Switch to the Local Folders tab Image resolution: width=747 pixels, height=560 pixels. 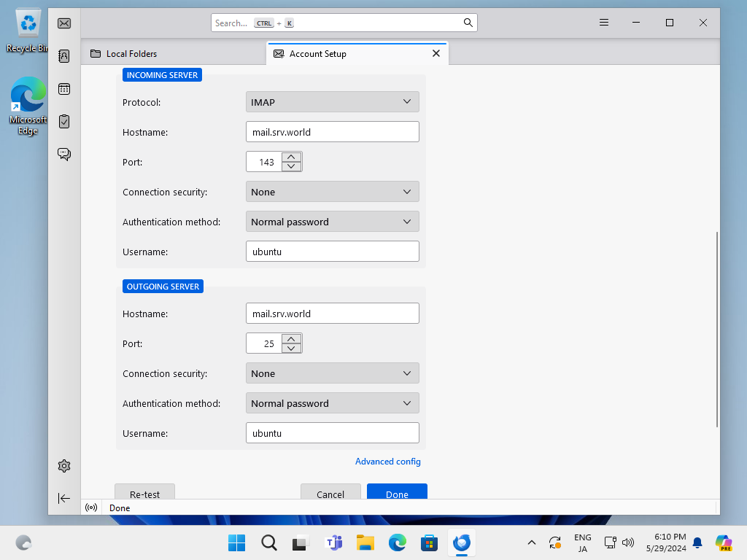coord(131,53)
